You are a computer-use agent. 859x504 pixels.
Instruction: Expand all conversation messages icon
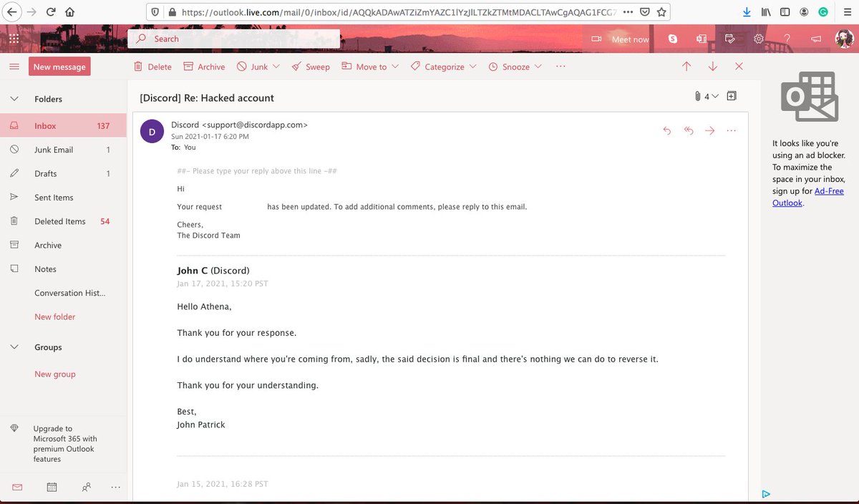732,96
